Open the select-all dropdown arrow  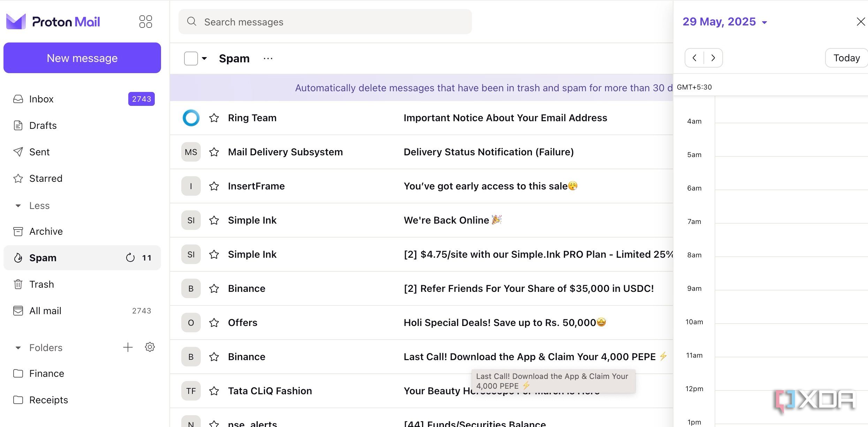(x=204, y=59)
